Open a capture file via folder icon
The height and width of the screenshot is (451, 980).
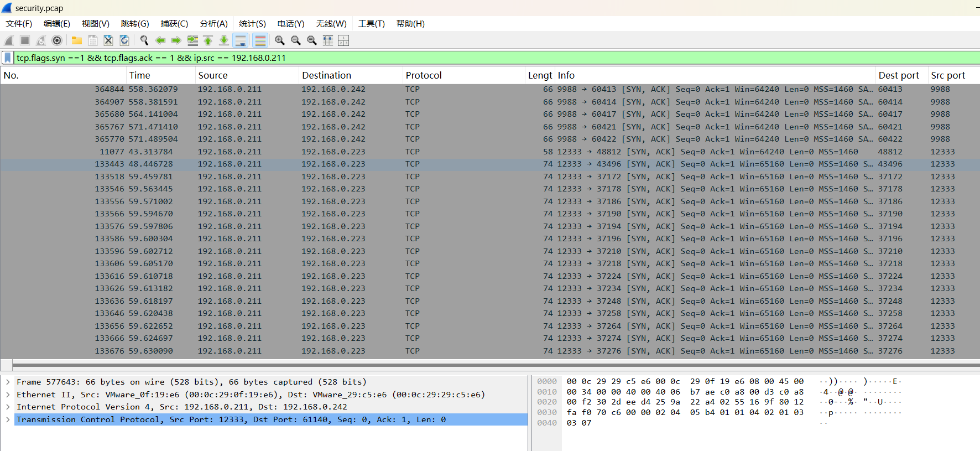pyautogui.click(x=77, y=40)
